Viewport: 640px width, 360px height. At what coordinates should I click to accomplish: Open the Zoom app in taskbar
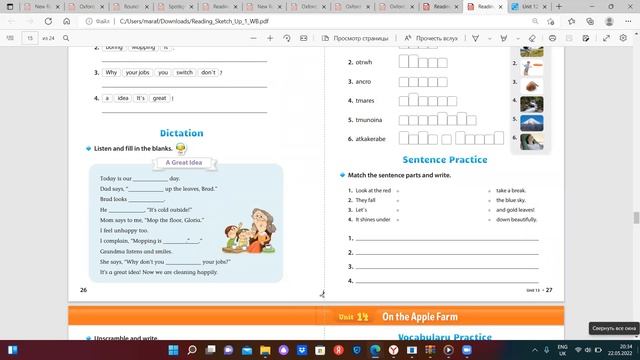coord(467,350)
